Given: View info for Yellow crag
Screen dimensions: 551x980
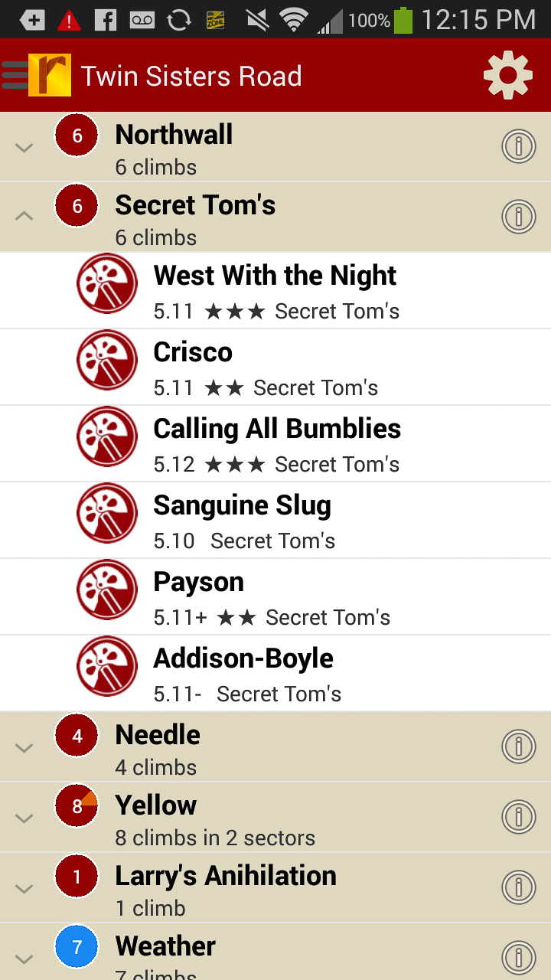Looking at the screenshot, I should [518, 816].
